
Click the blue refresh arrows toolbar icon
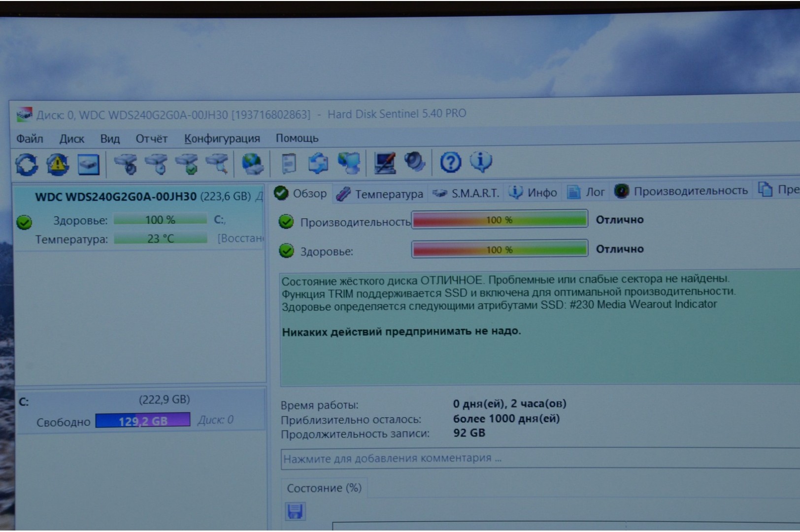tap(27, 164)
